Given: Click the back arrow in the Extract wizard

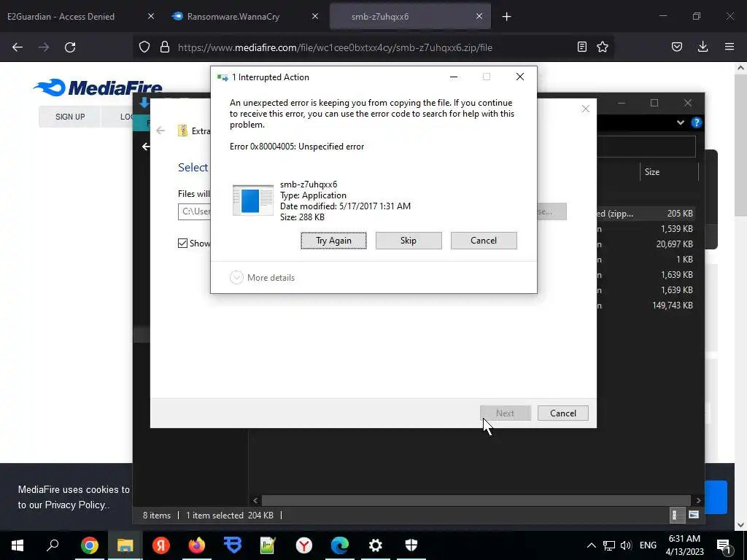Looking at the screenshot, I should click(160, 131).
